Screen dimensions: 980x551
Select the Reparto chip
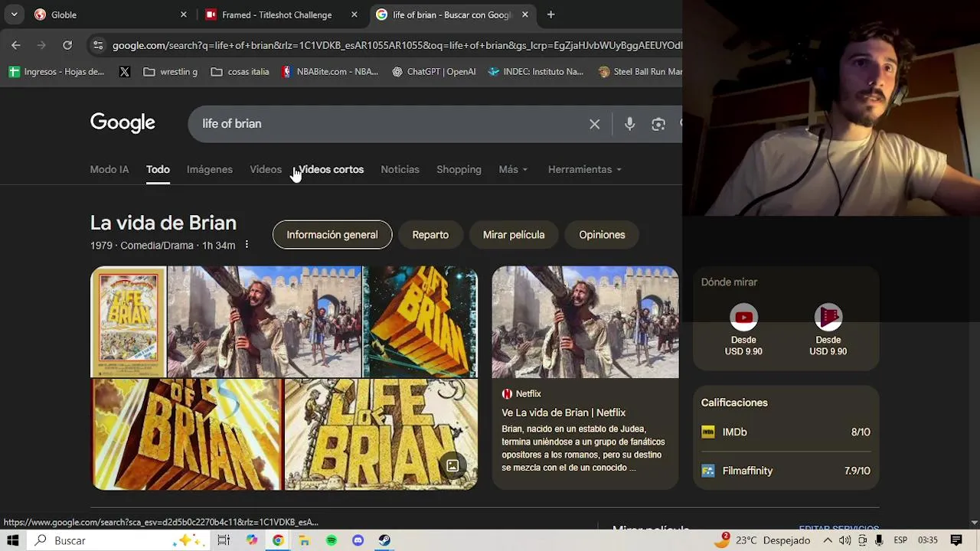pyautogui.click(x=430, y=235)
